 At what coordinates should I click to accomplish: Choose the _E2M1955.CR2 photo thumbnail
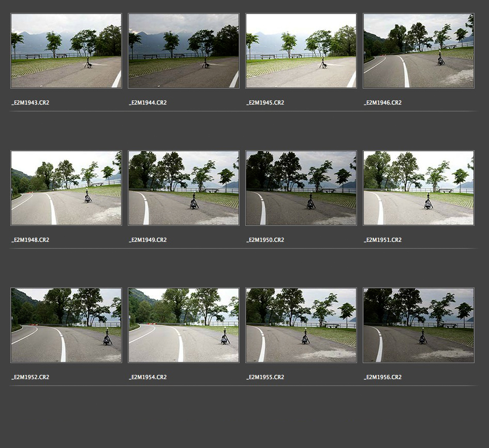click(x=301, y=325)
